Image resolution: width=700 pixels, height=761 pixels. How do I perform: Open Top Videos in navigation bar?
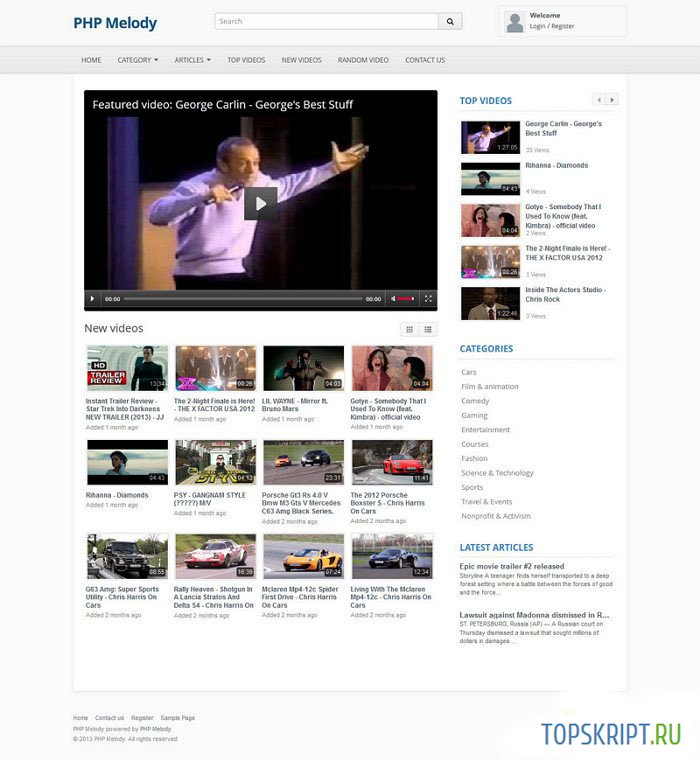(x=246, y=60)
